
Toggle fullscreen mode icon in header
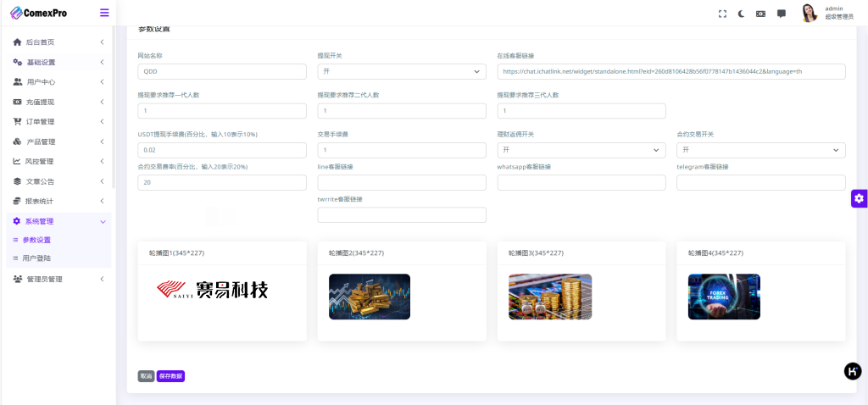(x=722, y=14)
